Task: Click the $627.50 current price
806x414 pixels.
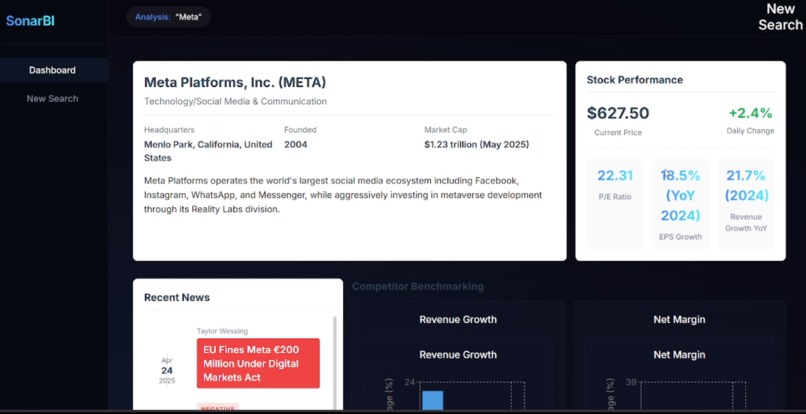Action: (x=618, y=113)
